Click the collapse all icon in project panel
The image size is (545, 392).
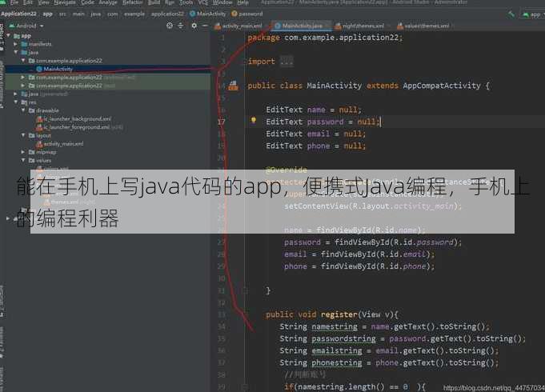click(x=181, y=26)
